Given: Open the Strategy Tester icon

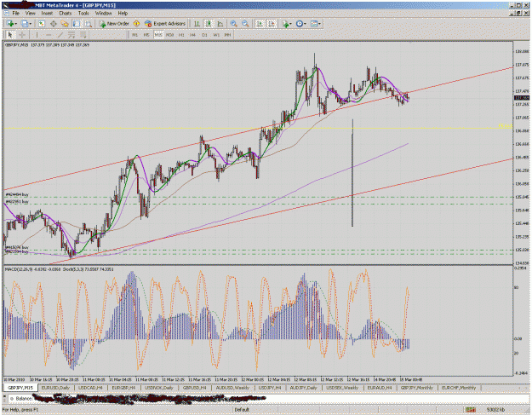Looking at the screenshot, I should pos(89,23).
